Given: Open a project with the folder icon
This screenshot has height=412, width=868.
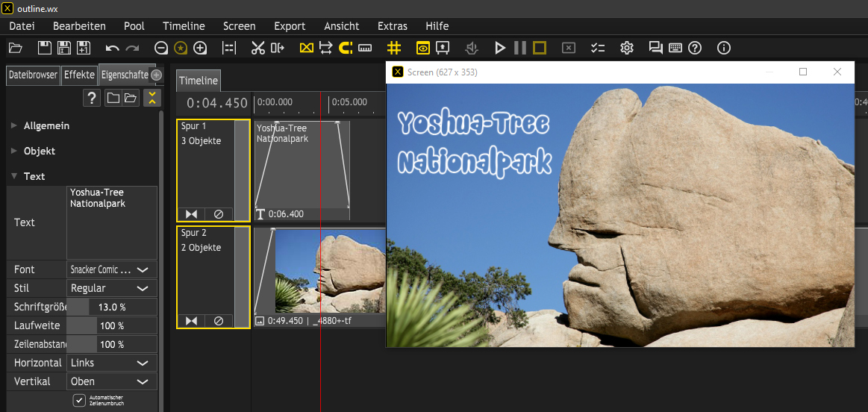Looking at the screenshot, I should click(x=16, y=48).
